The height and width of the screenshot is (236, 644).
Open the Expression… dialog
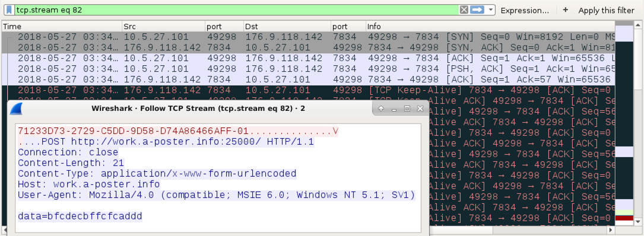525,11
